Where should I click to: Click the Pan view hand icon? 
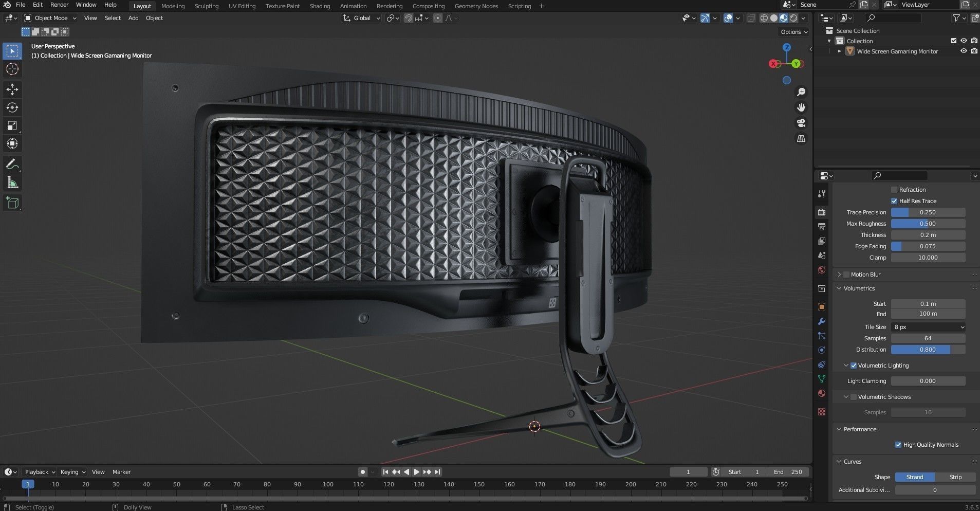click(x=801, y=107)
